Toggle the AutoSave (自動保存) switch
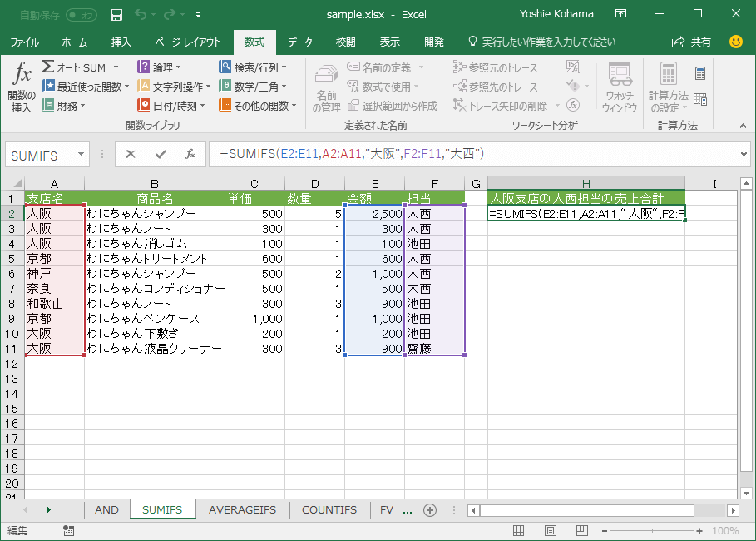Screen dimensions: 756x541 click(81, 15)
